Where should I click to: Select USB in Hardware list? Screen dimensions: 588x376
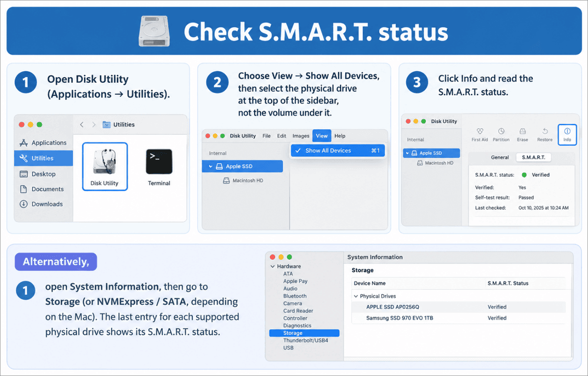(288, 348)
